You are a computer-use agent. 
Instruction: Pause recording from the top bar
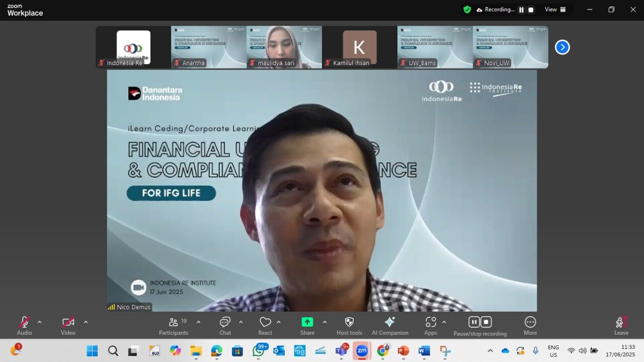pos(521,10)
